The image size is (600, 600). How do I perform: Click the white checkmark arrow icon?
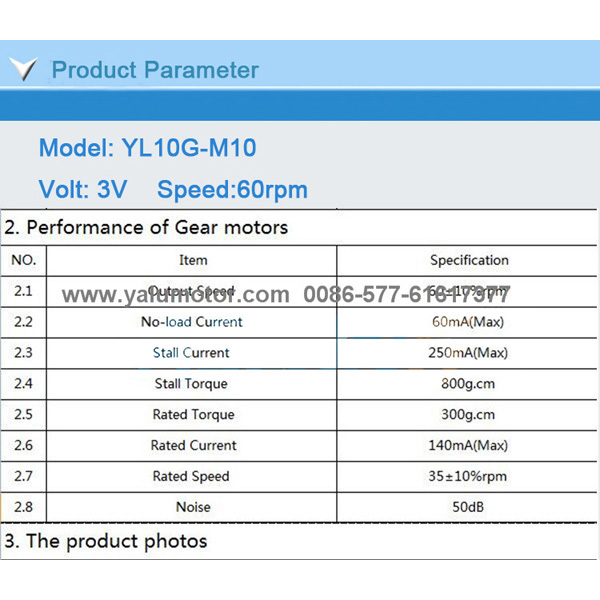(24, 68)
